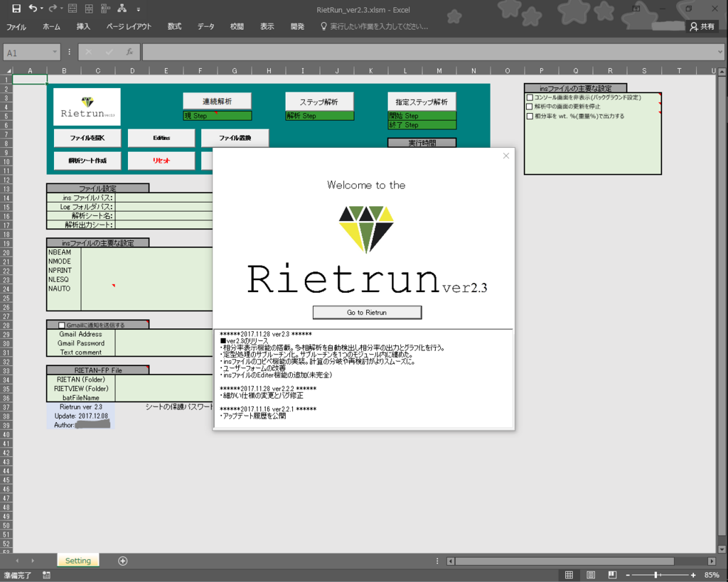Open the ページレイアウト tab
Screen dimensions: 728x582
pos(129,27)
